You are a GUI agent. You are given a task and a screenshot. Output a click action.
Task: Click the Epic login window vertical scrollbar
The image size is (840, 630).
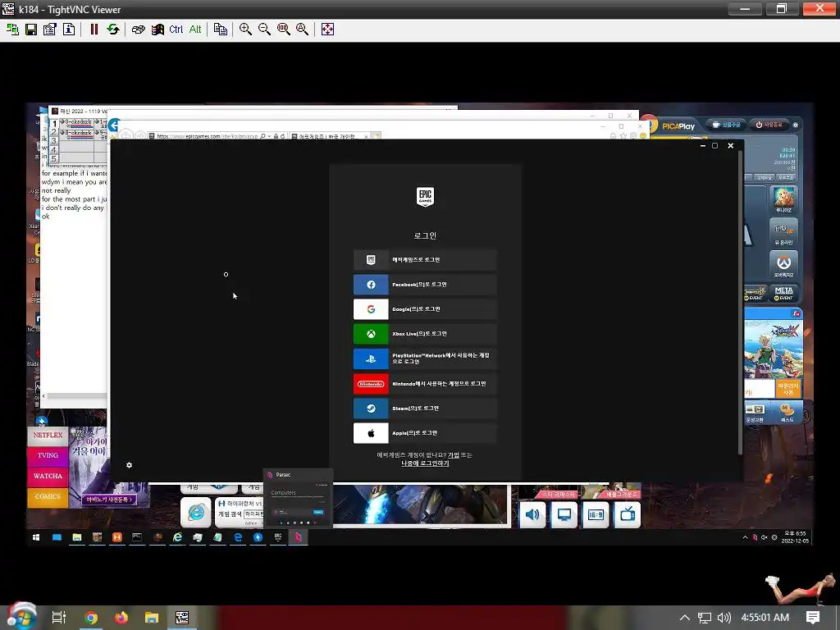(x=741, y=304)
